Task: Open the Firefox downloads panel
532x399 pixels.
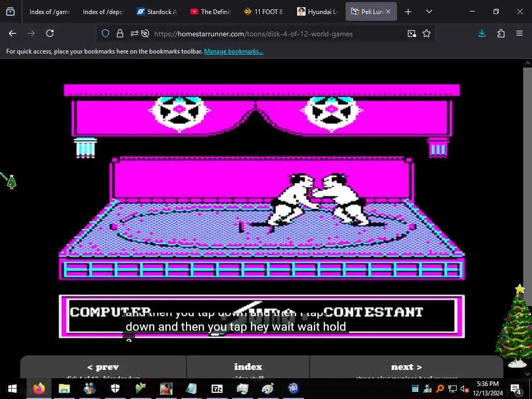Action: click(x=482, y=33)
